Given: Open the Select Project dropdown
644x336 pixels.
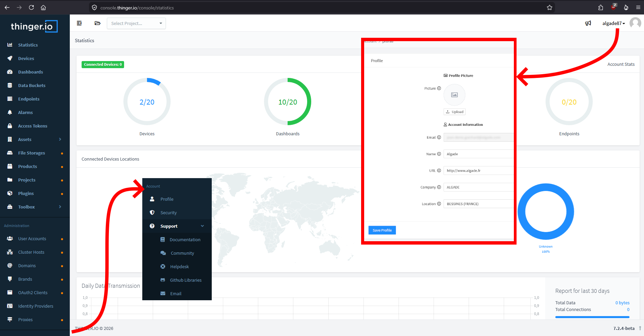Looking at the screenshot, I should coord(136,23).
